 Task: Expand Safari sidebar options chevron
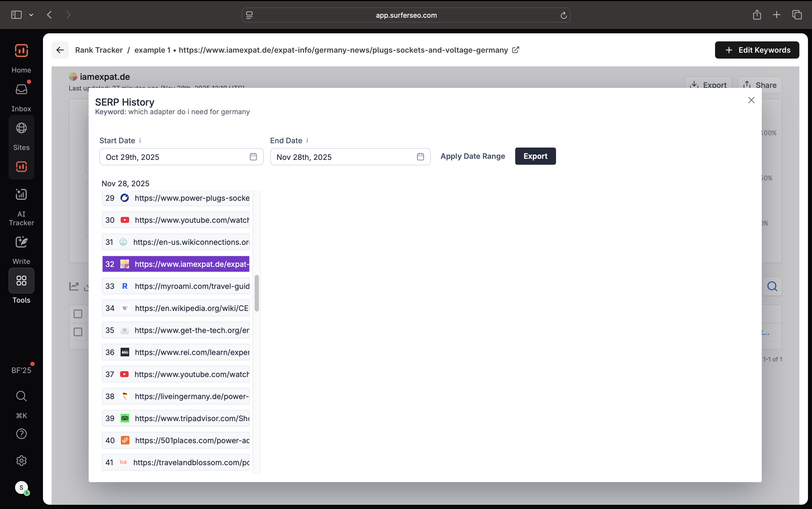31,15
